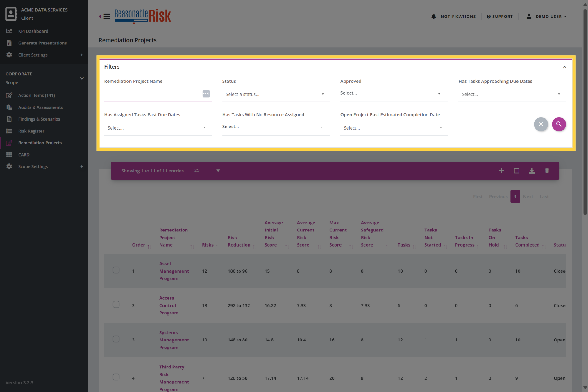
Task: Go to Last page
Action: tap(544, 197)
